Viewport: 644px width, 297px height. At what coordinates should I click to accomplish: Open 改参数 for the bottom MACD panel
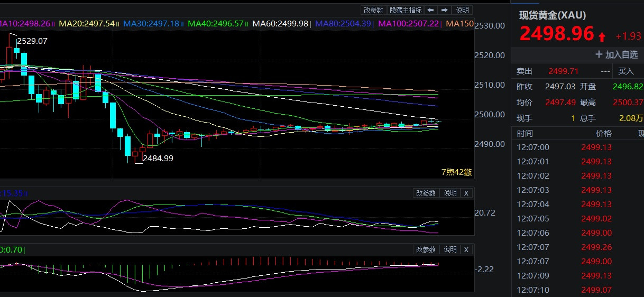pos(426,249)
